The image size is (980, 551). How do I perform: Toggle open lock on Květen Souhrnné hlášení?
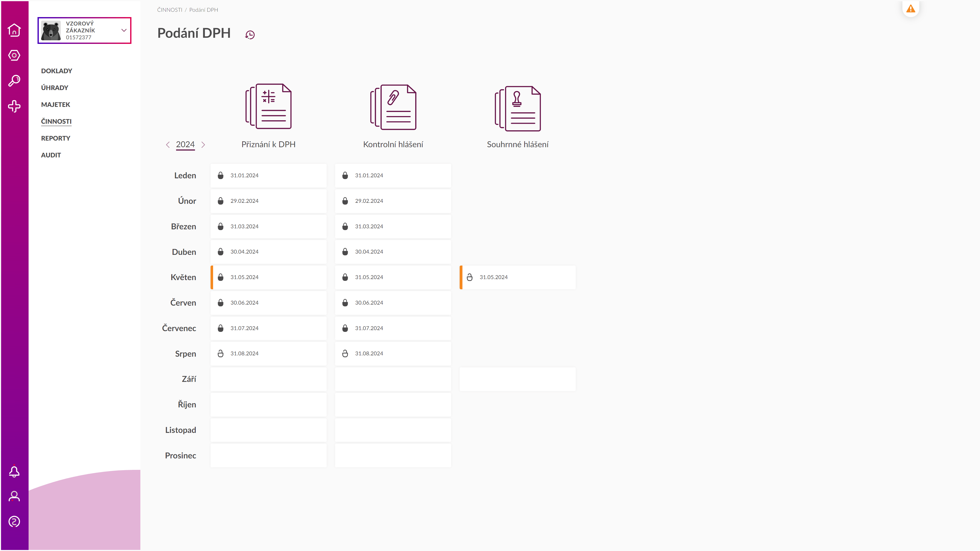click(x=470, y=277)
